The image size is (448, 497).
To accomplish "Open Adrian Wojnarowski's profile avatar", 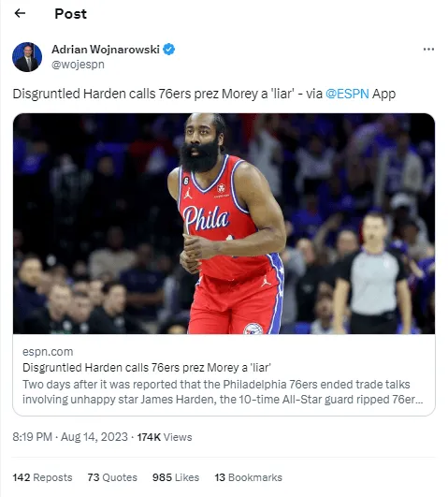I will (x=27, y=57).
